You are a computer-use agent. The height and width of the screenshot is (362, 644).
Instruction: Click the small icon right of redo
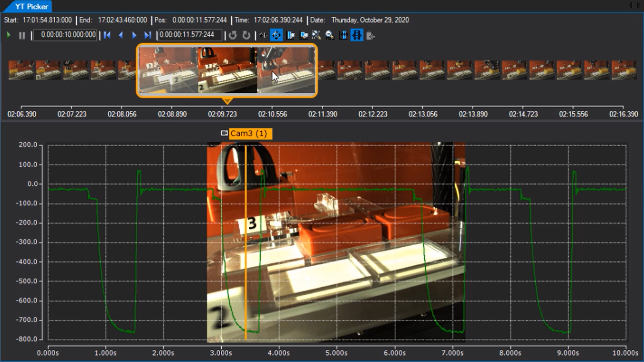coord(263,35)
